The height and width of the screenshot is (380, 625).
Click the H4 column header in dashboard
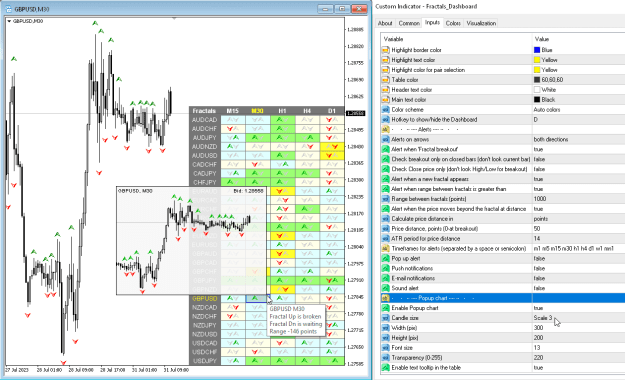point(307,111)
